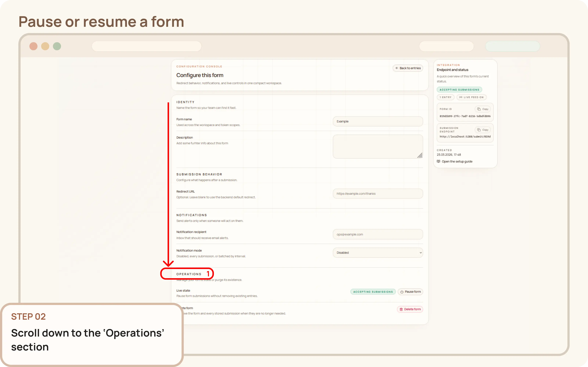Click ACCEPTING SUBMISSIONS badge beside Live state

tap(373, 292)
